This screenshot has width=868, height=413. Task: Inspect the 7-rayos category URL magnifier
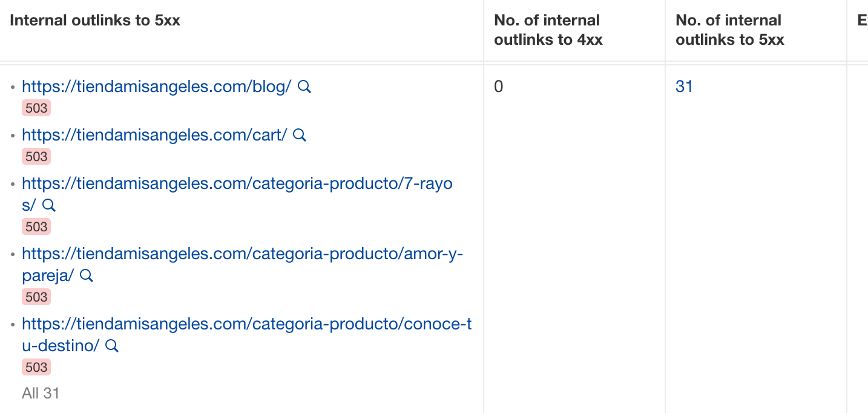49,205
